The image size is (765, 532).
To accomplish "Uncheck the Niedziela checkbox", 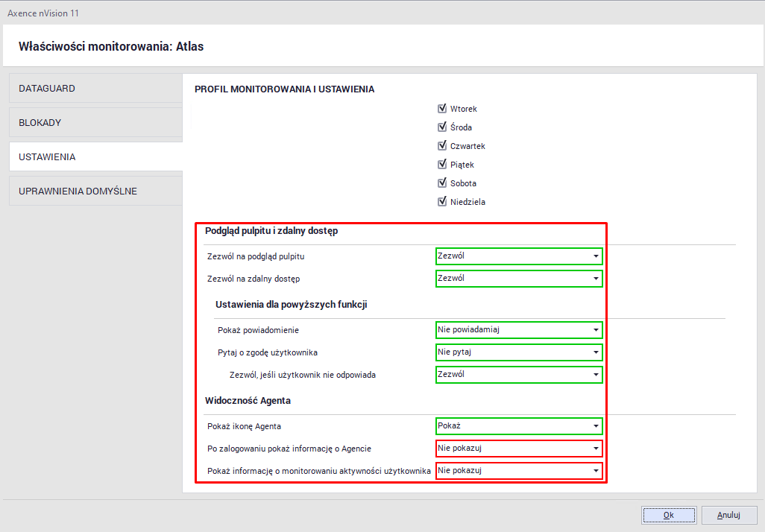I will tap(442, 202).
